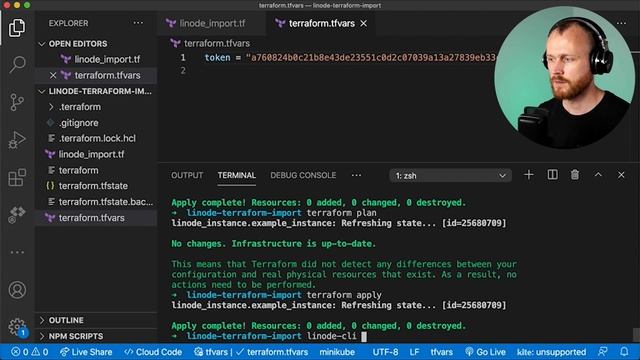Open editor more actions ellipsis top right
Viewport: 640px width, 360px height.
pyautogui.click(x=621, y=23)
